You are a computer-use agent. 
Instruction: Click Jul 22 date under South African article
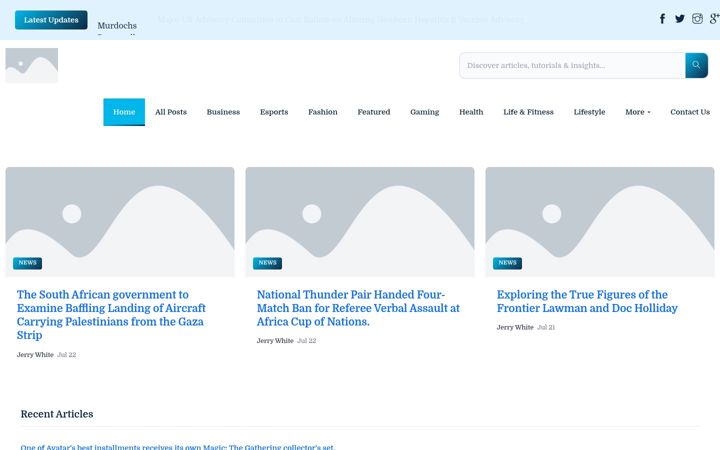[x=67, y=355]
